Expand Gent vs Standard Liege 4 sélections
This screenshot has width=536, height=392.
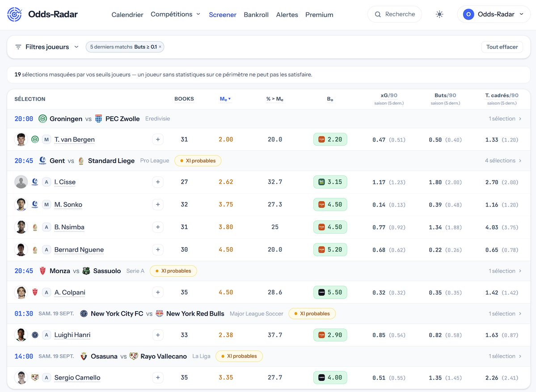503,160
